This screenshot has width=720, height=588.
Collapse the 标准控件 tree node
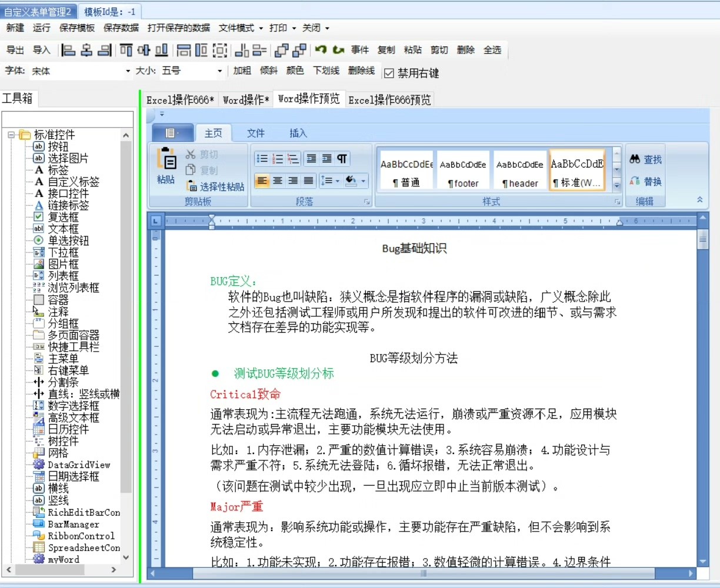pyautogui.click(x=11, y=135)
